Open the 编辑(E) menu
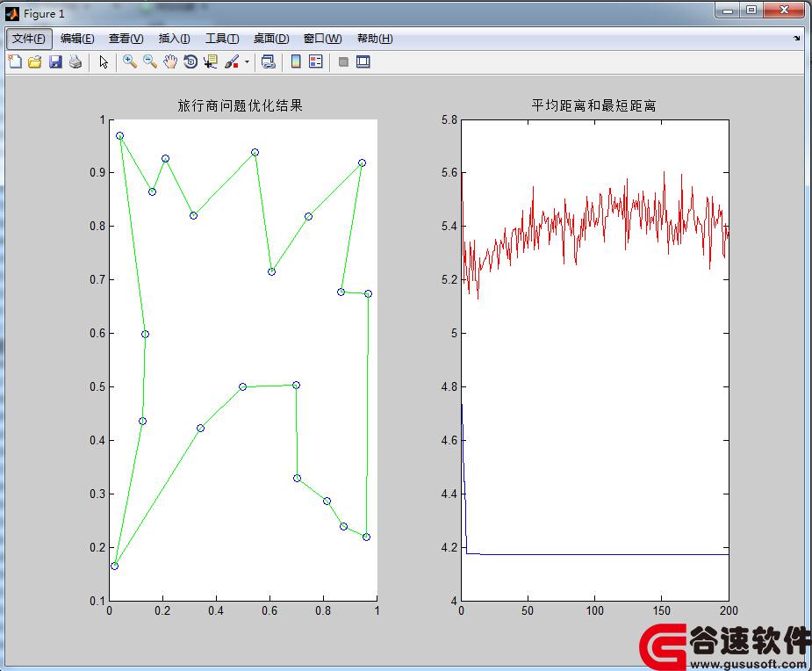Image resolution: width=812 pixels, height=671 pixels. point(77,39)
